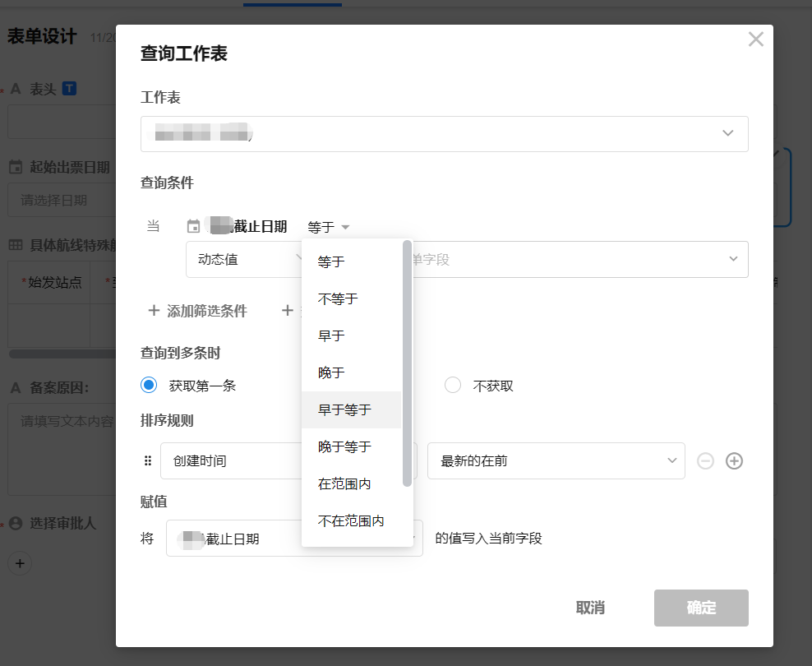Choose 早于等于 from the operator list
The width and height of the screenshot is (812, 666).
pos(344,409)
